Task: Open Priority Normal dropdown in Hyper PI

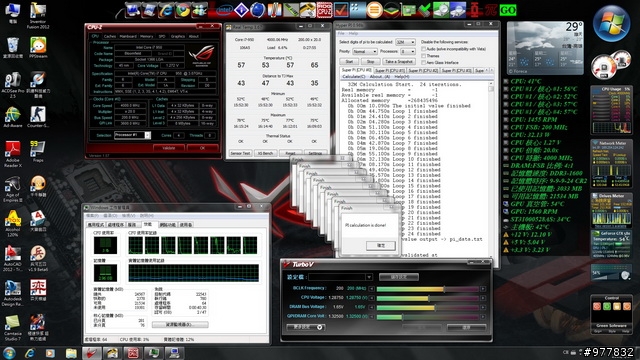Action: tap(364, 51)
